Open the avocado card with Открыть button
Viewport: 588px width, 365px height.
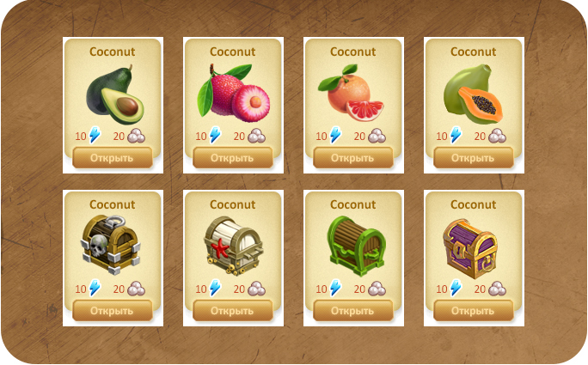click(x=113, y=158)
